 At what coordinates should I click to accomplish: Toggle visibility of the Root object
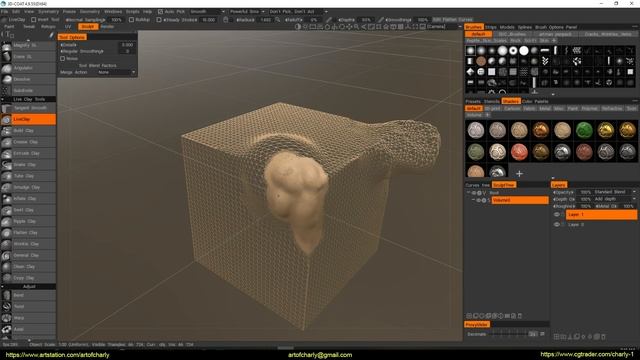click(474, 193)
